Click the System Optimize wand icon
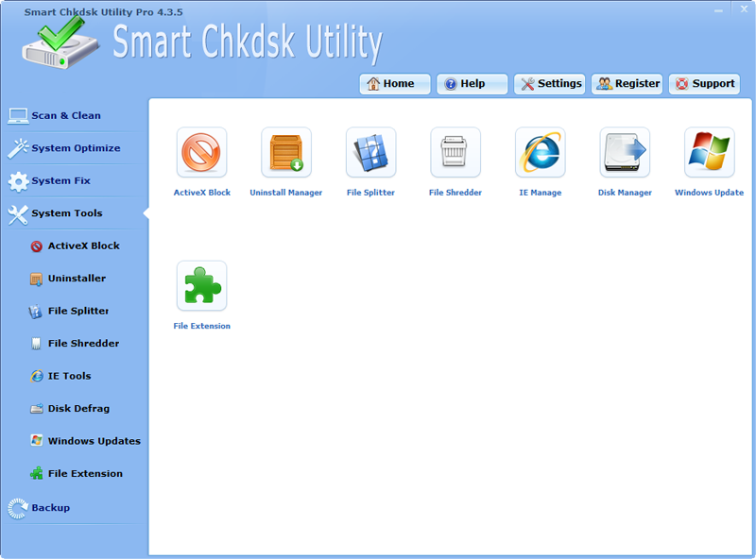The width and height of the screenshot is (756, 559). point(18,148)
